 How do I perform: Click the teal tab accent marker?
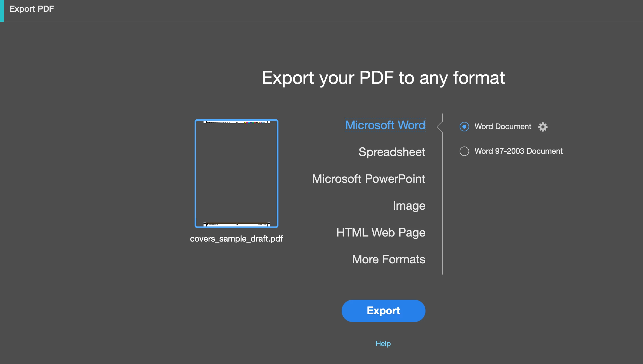pyautogui.click(x=2, y=11)
